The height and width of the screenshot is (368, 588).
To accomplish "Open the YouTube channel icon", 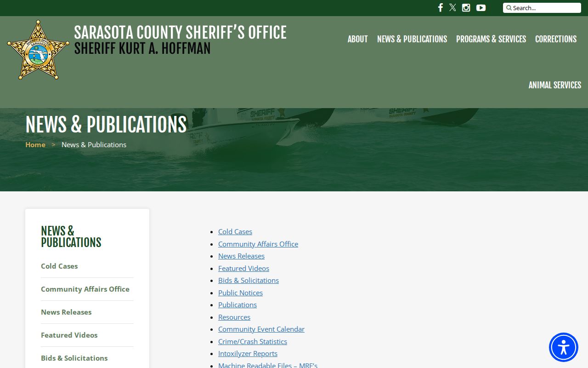I will point(481,7).
